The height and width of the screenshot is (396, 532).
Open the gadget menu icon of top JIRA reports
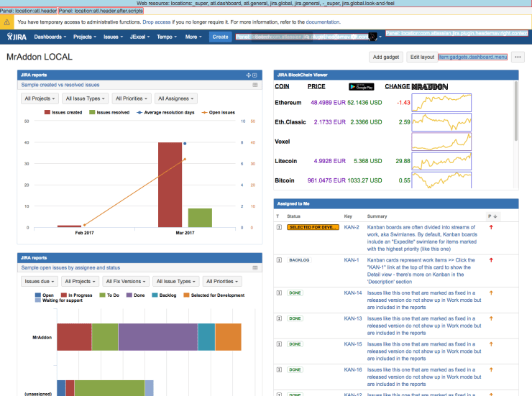(x=254, y=75)
